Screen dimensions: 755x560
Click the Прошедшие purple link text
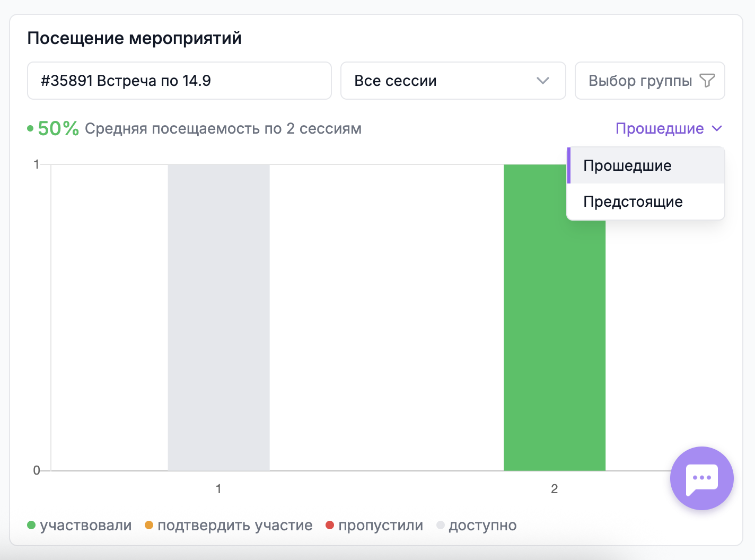click(x=660, y=128)
